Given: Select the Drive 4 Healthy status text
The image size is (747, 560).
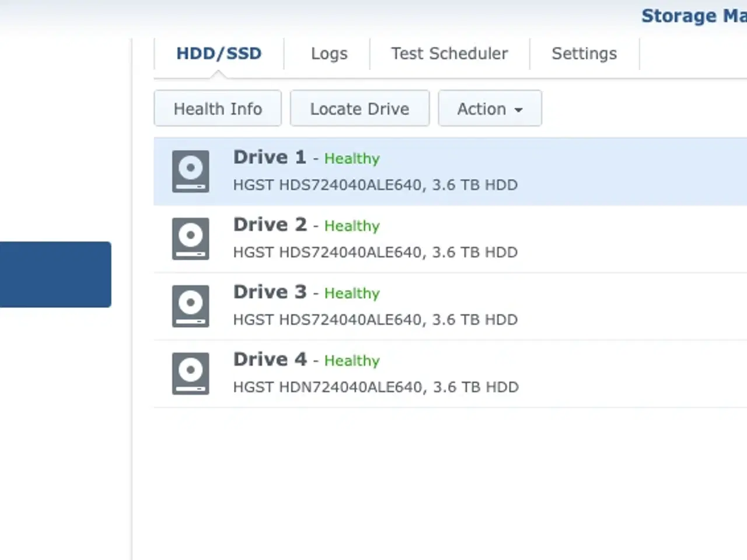Looking at the screenshot, I should click(x=351, y=360).
